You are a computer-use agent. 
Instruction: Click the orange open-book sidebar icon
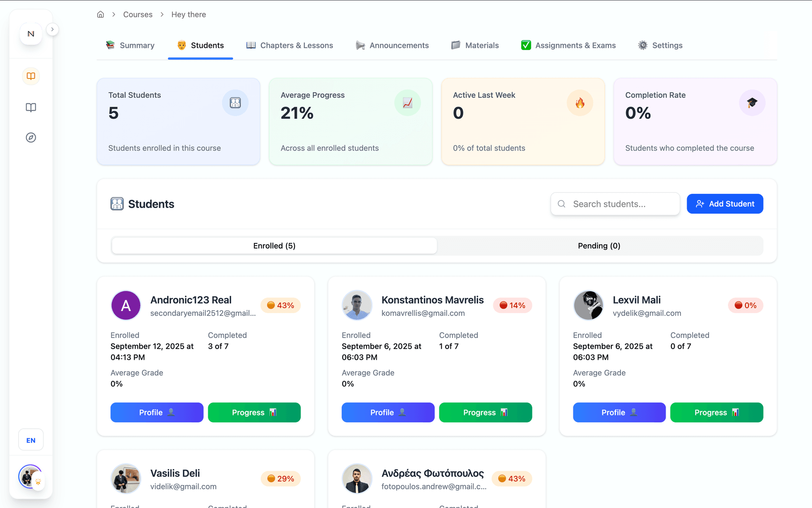click(31, 76)
